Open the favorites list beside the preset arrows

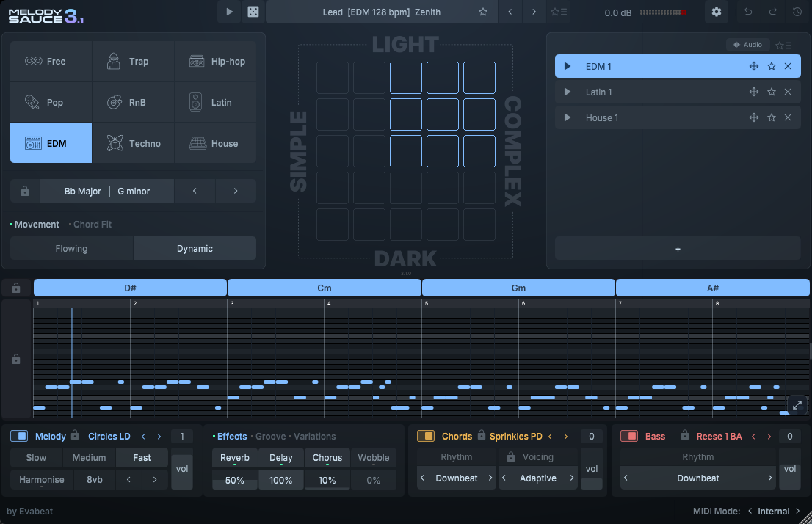[x=559, y=12]
